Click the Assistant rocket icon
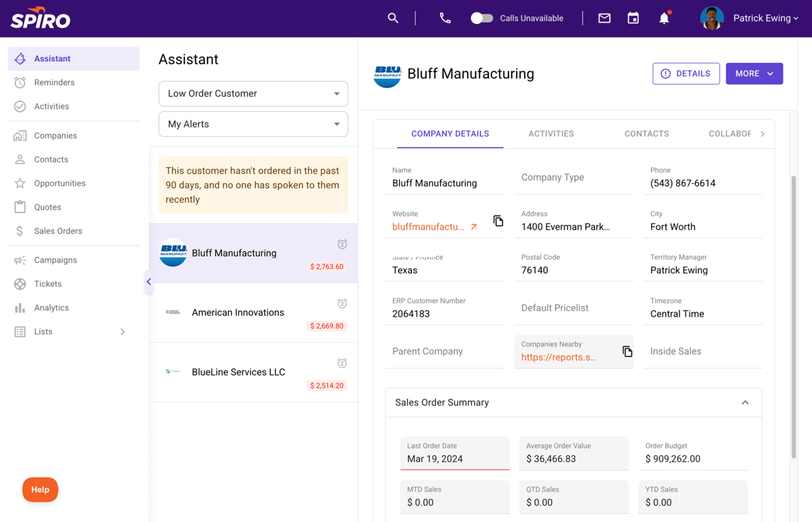The image size is (812, 522). [x=20, y=59]
